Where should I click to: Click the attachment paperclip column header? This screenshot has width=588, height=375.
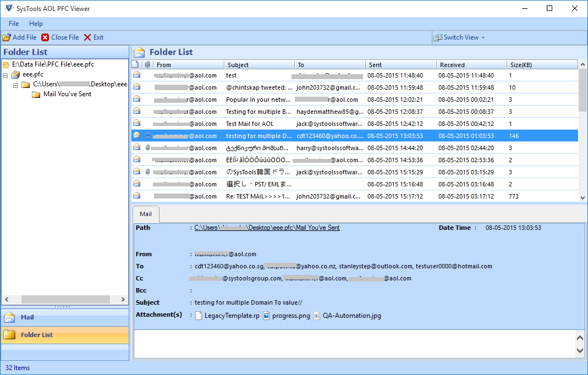tap(147, 64)
